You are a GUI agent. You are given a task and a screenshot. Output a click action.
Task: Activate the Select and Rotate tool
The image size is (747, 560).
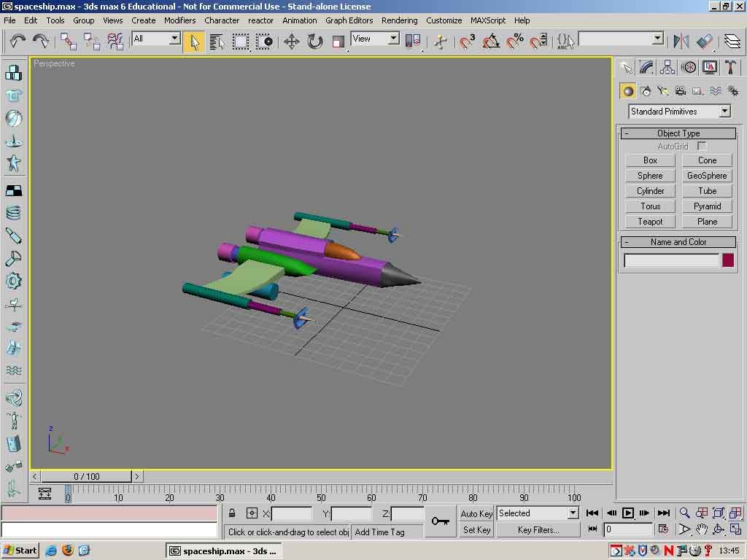[315, 42]
